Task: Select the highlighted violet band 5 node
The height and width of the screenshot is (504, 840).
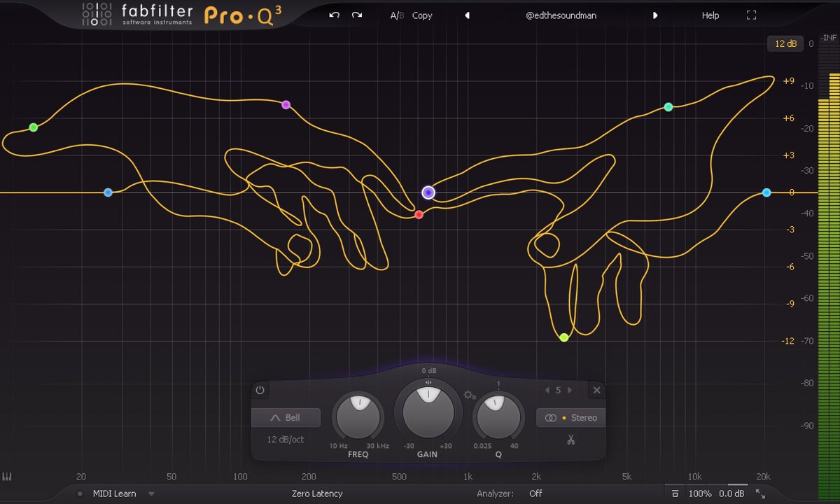Action: 428,192
